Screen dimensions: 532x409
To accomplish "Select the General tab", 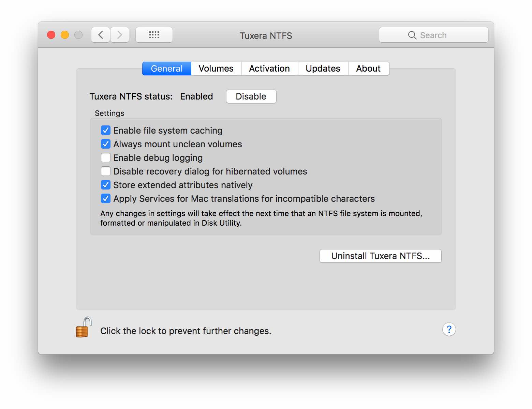I will pos(167,69).
